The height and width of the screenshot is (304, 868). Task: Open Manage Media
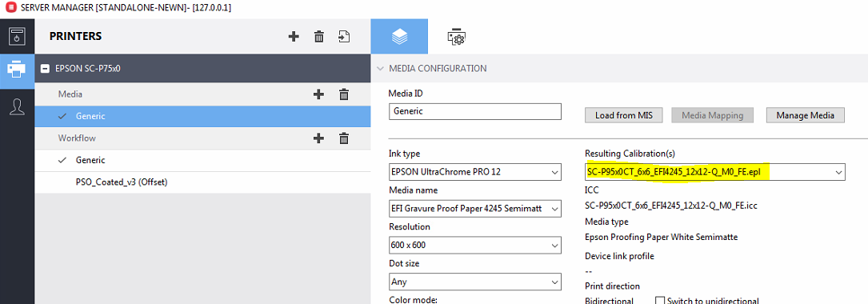pyautogui.click(x=805, y=115)
